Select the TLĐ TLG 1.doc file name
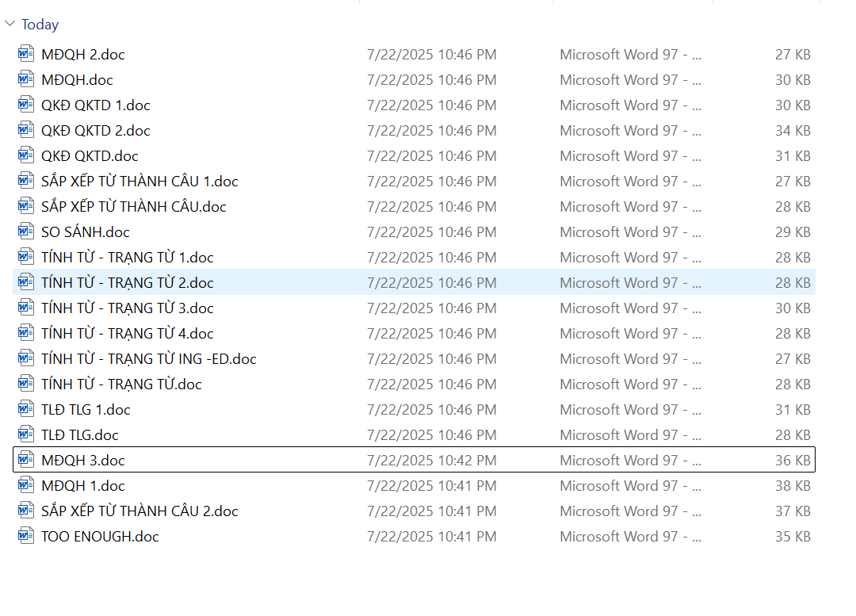The height and width of the screenshot is (616, 856). click(x=86, y=410)
